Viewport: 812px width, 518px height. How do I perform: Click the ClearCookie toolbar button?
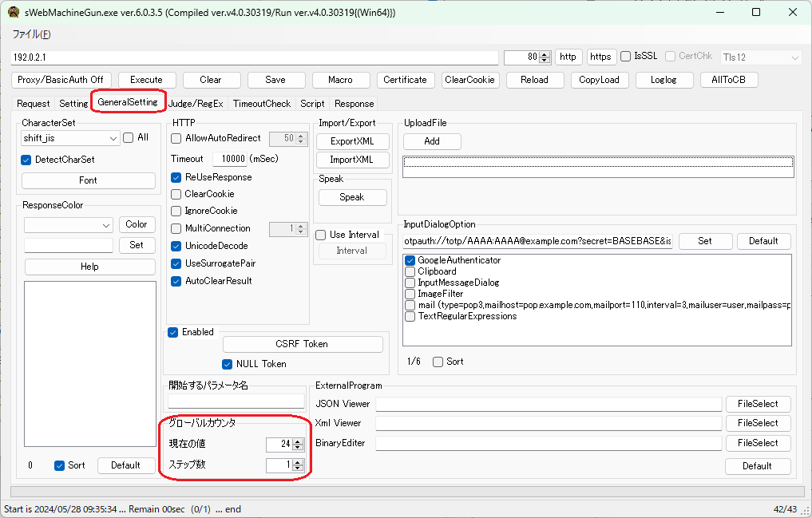(469, 80)
